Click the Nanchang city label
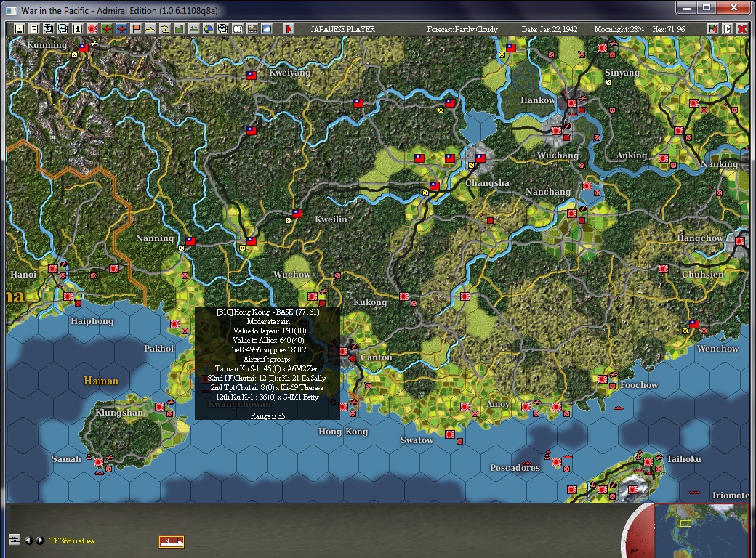The image size is (756, 558). 547,192
